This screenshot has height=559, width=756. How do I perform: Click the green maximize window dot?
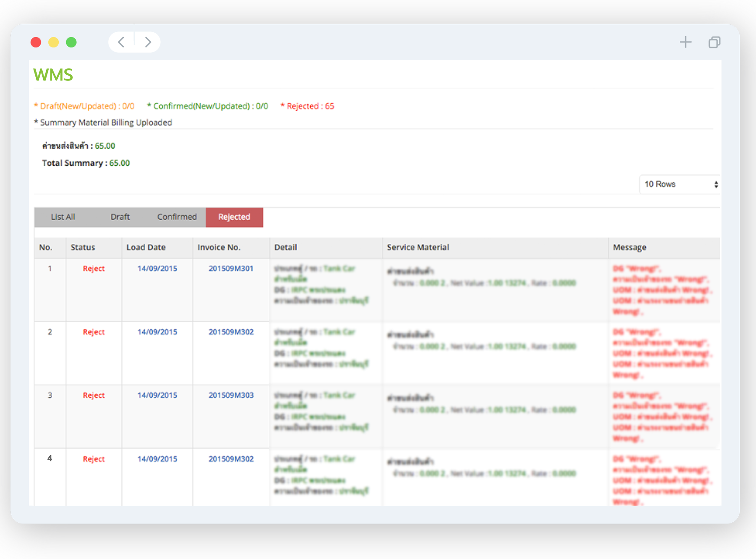tap(71, 42)
